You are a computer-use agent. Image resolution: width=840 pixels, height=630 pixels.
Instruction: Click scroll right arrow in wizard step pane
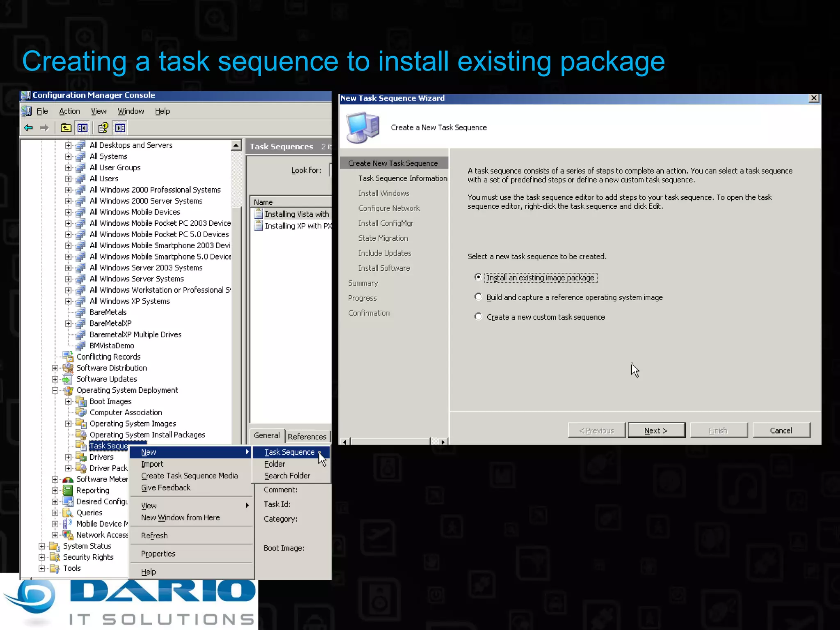tap(443, 442)
